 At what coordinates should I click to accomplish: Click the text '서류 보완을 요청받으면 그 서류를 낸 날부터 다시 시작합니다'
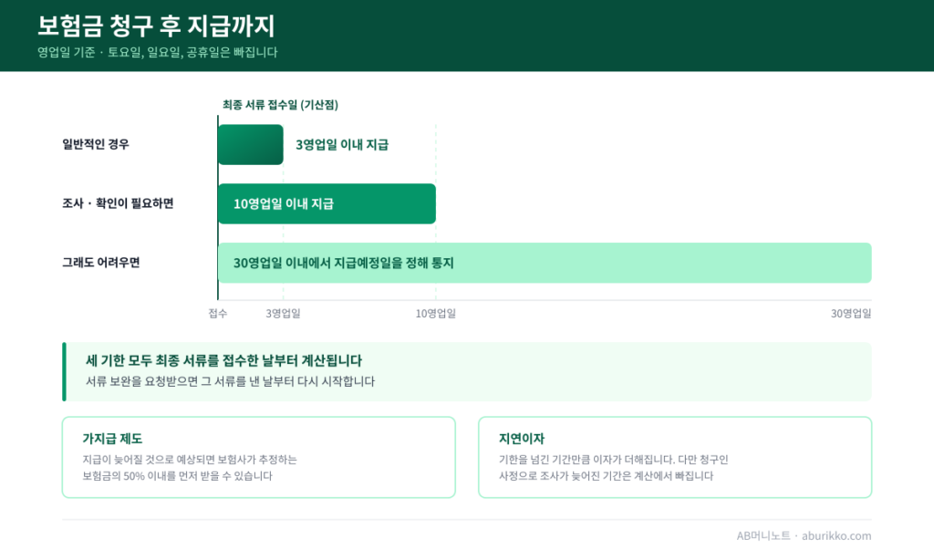[230, 381]
